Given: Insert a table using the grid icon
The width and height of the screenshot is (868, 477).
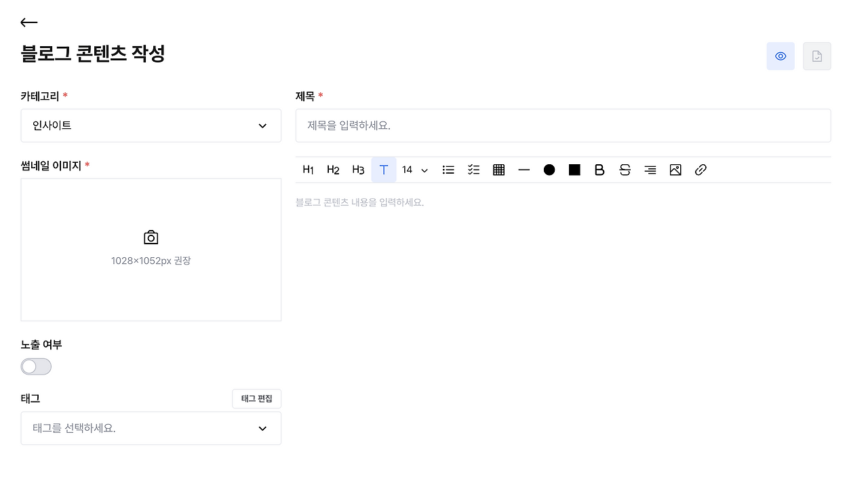Looking at the screenshot, I should click(498, 170).
